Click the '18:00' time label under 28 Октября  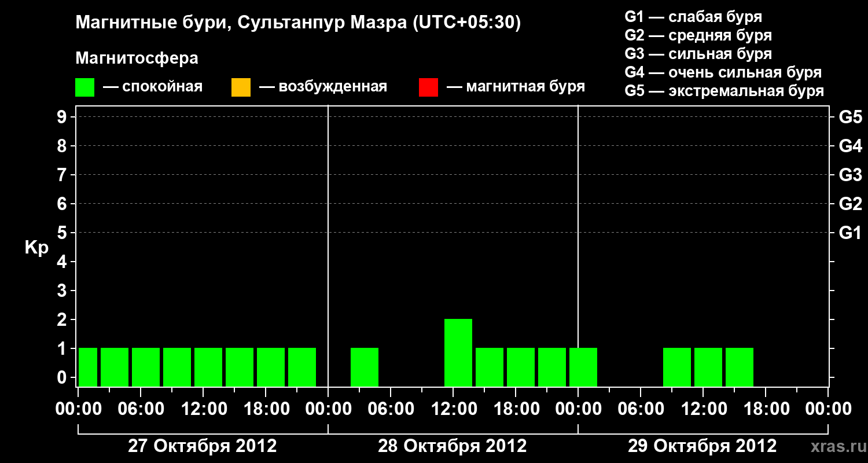pyautogui.click(x=516, y=409)
